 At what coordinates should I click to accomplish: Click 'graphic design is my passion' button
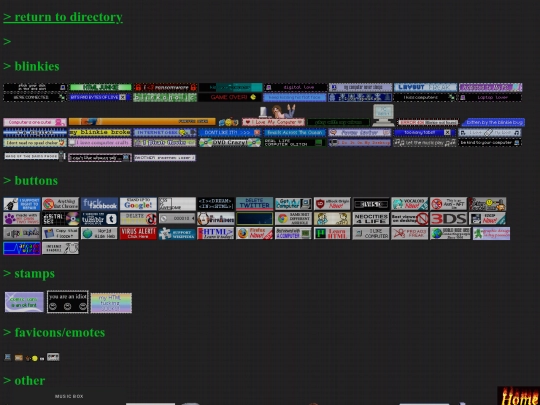point(491,233)
